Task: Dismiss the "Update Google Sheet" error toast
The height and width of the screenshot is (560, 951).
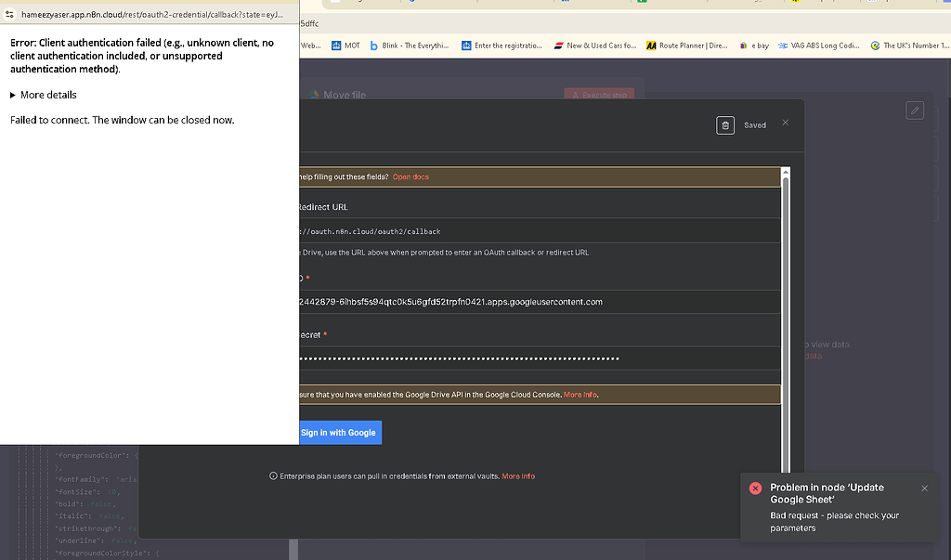Action: [x=924, y=488]
